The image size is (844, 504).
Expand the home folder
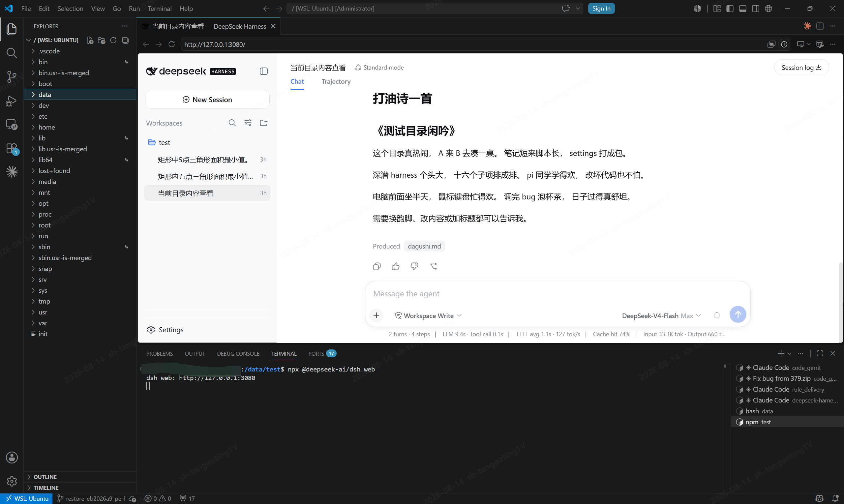[80, 127]
